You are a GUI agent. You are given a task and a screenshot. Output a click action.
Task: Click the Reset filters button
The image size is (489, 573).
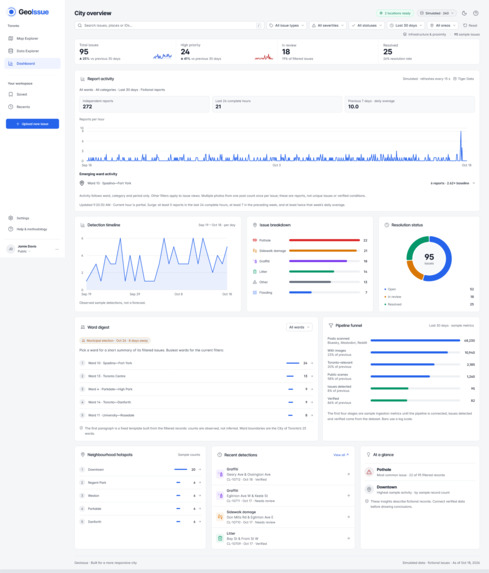coord(470,26)
